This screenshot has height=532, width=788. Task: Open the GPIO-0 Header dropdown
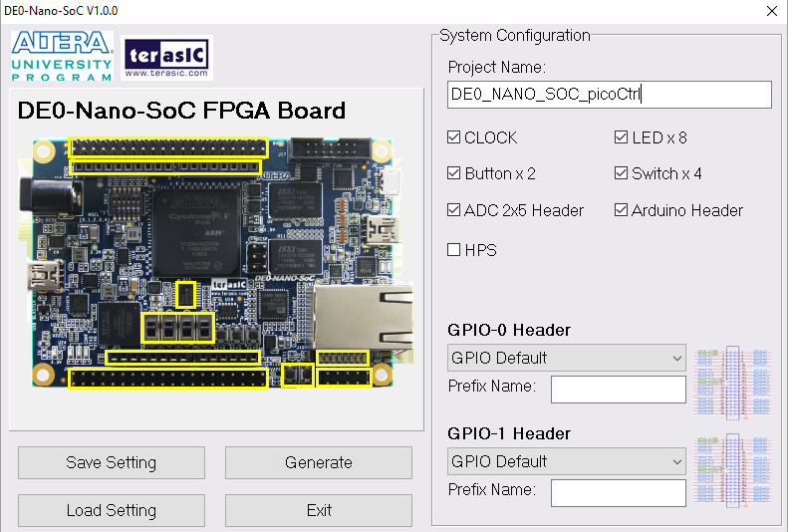coord(567,358)
